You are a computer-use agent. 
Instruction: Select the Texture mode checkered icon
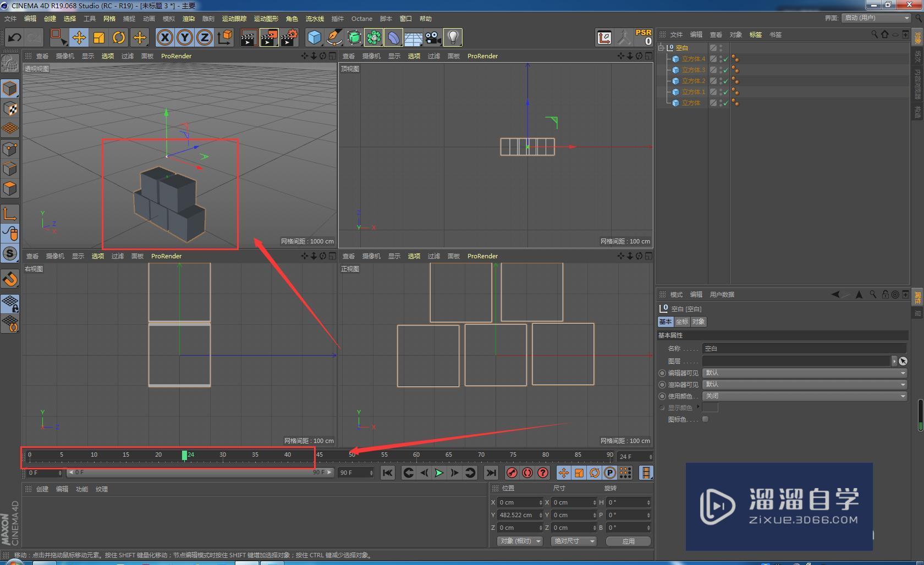pyautogui.click(x=10, y=109)
